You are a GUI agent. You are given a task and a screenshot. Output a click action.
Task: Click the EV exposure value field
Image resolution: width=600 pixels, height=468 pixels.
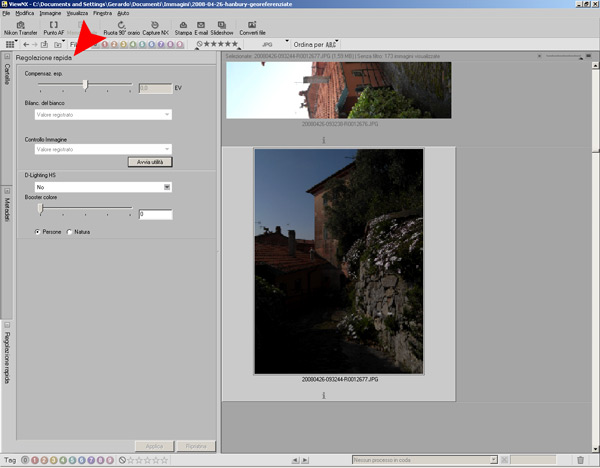click(x=155, y=88)
